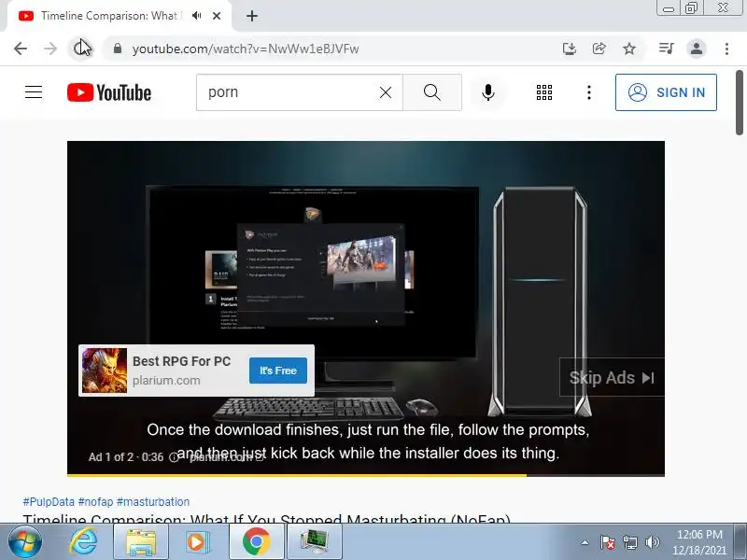Open the Chrome profile avatar
Viewport: 747px width, 560px height.
click(x=697, y=49)
